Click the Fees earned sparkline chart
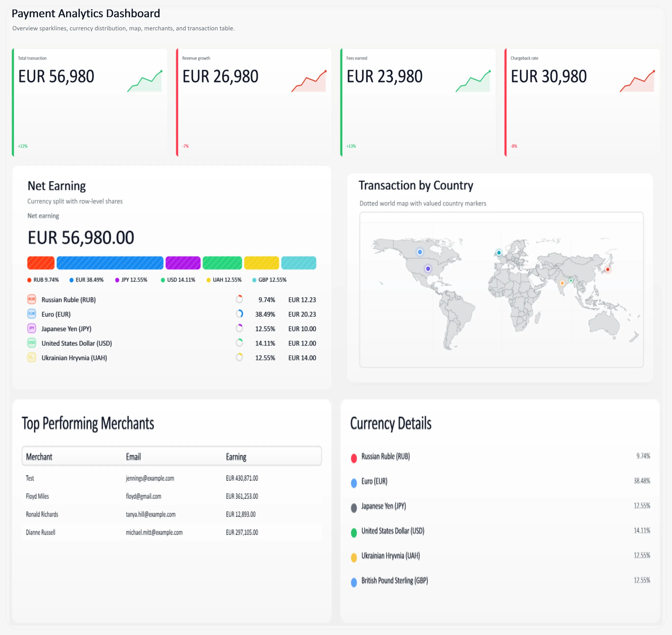This screenshot has height=635, width=672. point(473,81)
